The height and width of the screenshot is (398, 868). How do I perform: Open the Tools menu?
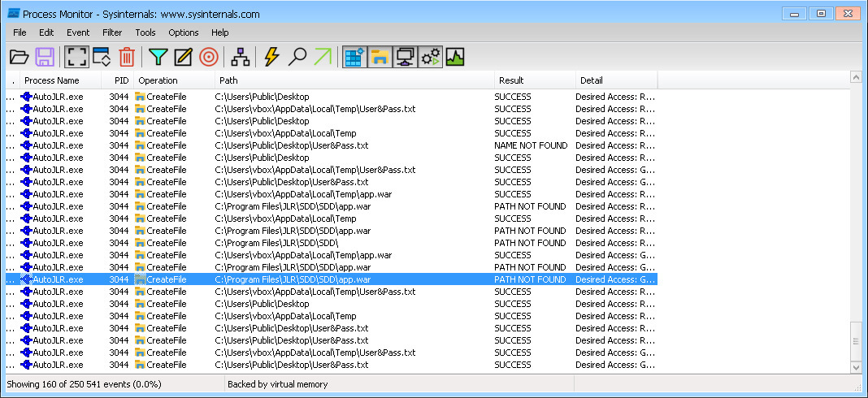(145, 32)
